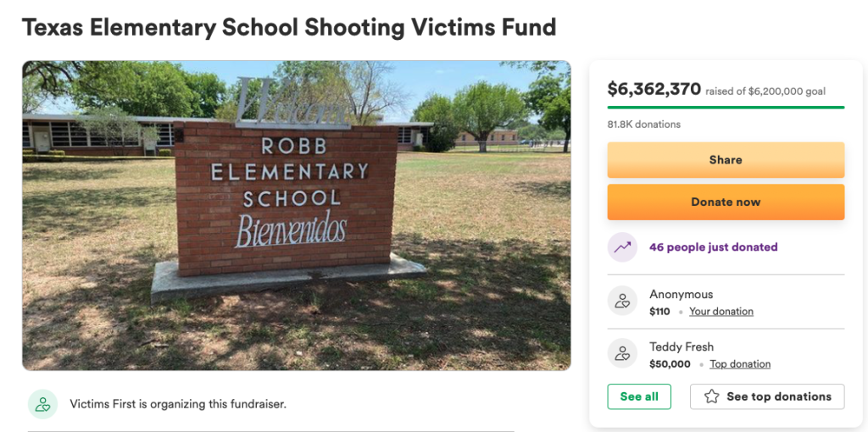Screen dimensions: 868x432
Task: Click the Teddy Fresh donor avatar icon
Action: click(622, 353)
